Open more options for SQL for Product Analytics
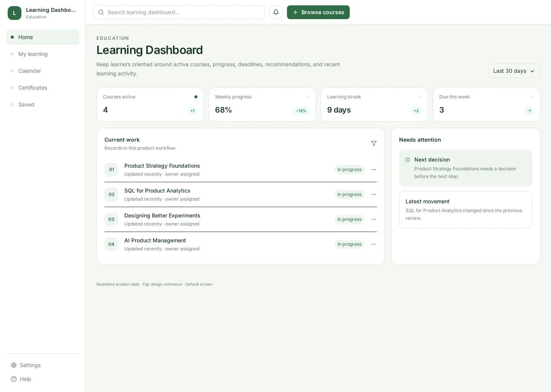The height and width of the screenshot is (392, 551). [x=374, y=194]
